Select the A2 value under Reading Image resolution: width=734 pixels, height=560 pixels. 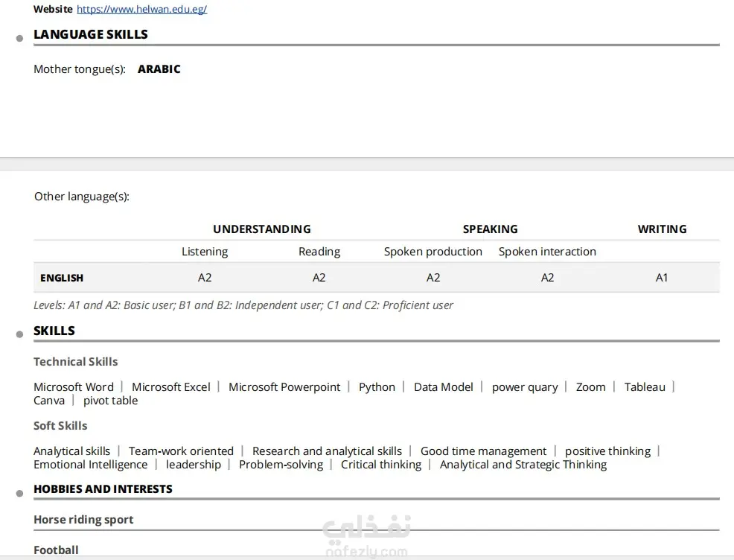319,278
